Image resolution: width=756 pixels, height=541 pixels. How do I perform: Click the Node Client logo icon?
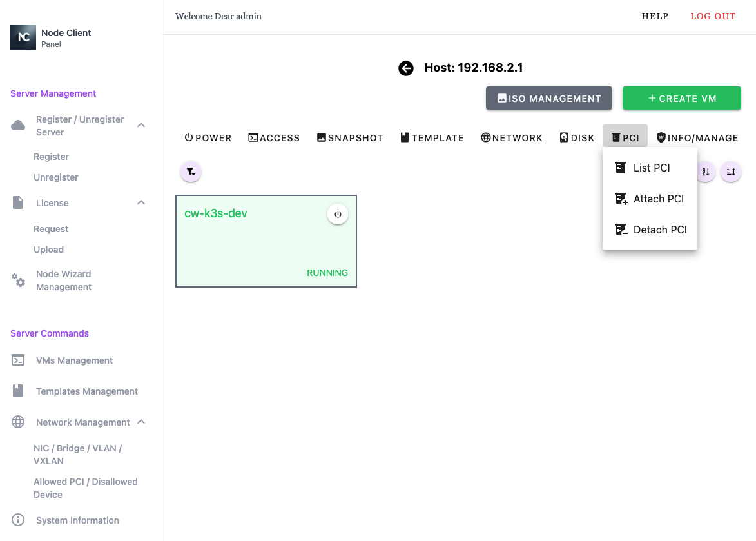pos(23,37)
